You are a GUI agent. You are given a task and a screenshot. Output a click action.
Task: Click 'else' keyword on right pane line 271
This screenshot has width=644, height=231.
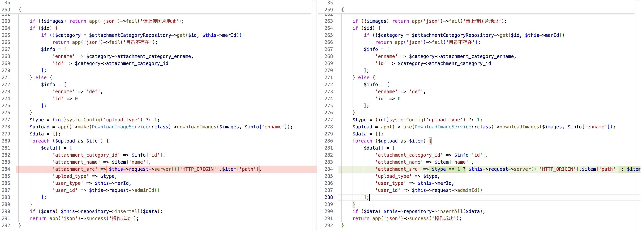tap(364, 78)
